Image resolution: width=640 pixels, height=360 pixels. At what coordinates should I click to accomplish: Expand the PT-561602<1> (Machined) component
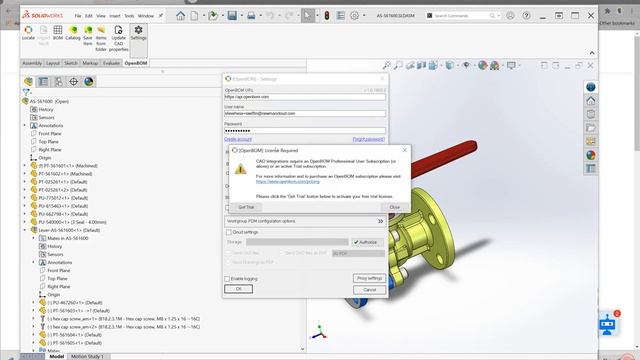coord(25,174)
